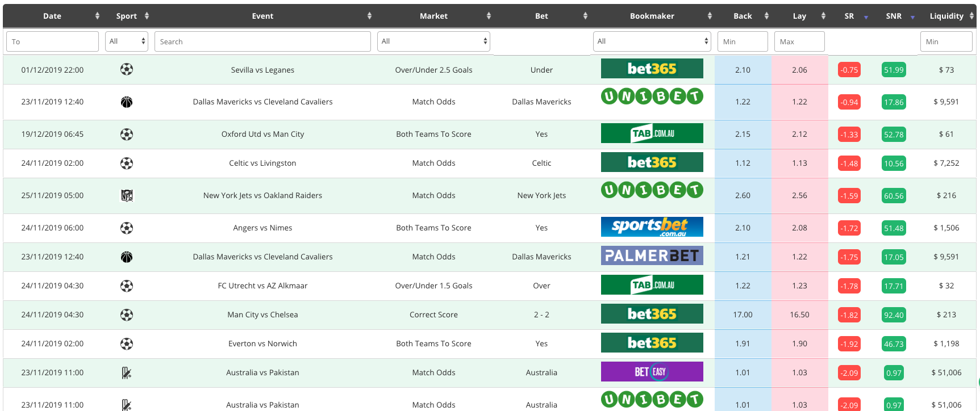
Task: Click the basketball icon in the Palmerbet Dallas Mavericks row
Action: click(x=127, y=257)
